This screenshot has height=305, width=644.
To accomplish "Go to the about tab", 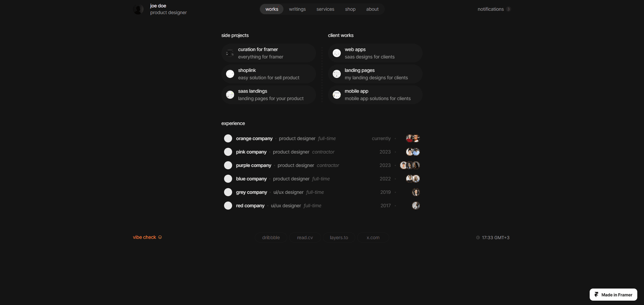I will coord(372,9).
